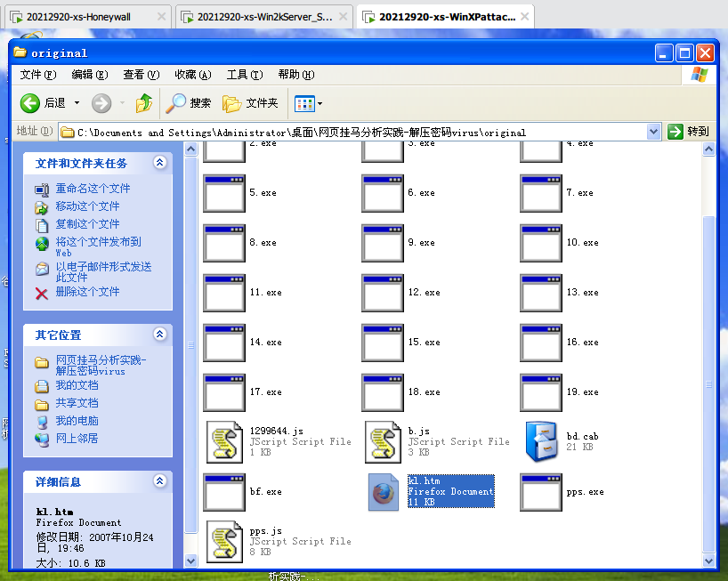The height and width of the screenshot is (581, 728).
Task: Open the 文件(F) menu
Action: [38, 75]
